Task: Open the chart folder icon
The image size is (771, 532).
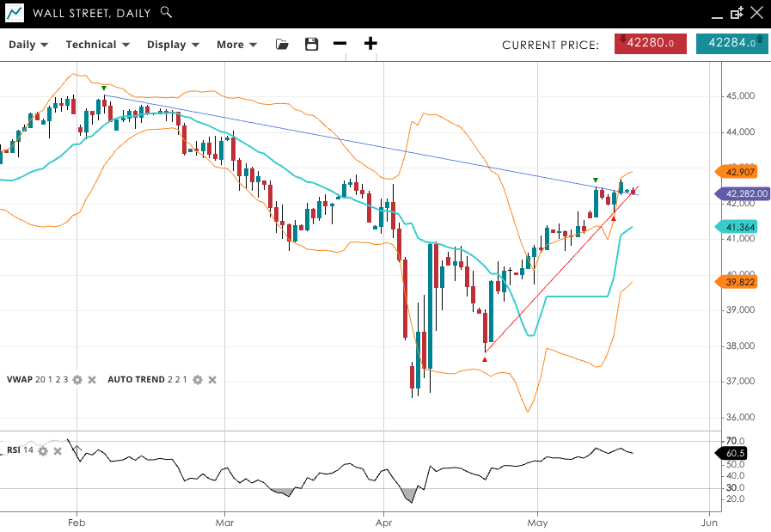Action: (282, 45)
